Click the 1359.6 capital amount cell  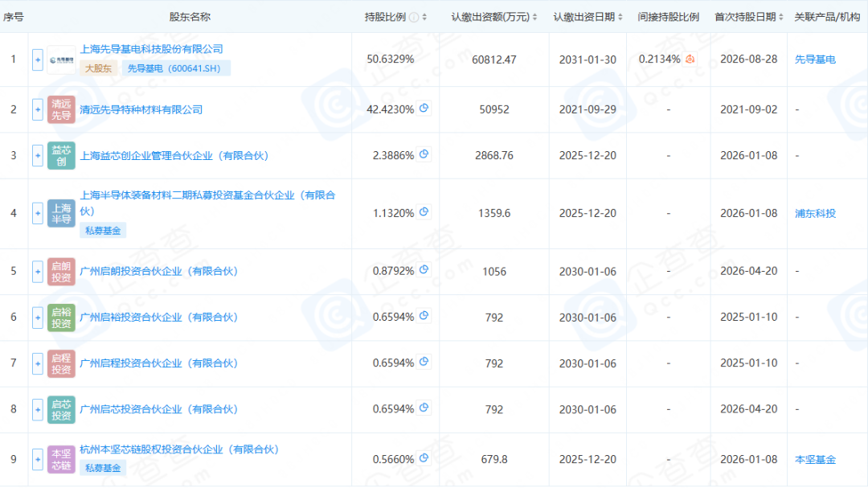(x=494, y=213)
